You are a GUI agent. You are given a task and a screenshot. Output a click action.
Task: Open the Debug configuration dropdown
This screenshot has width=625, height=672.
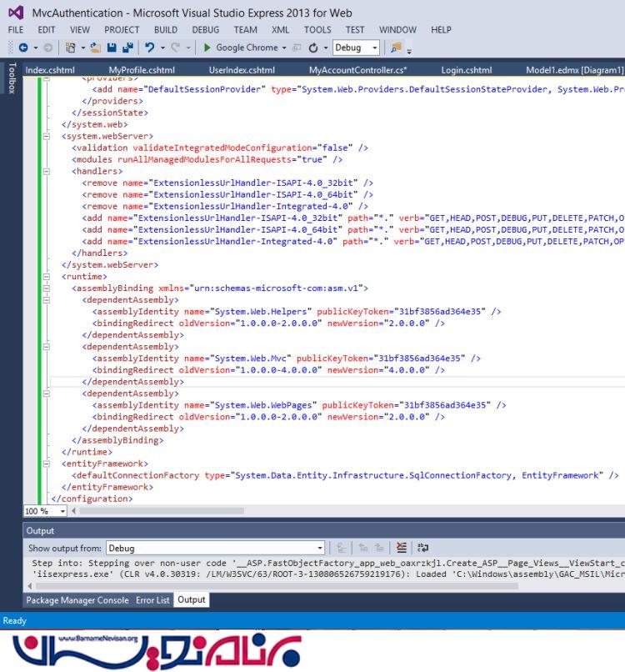374,48
